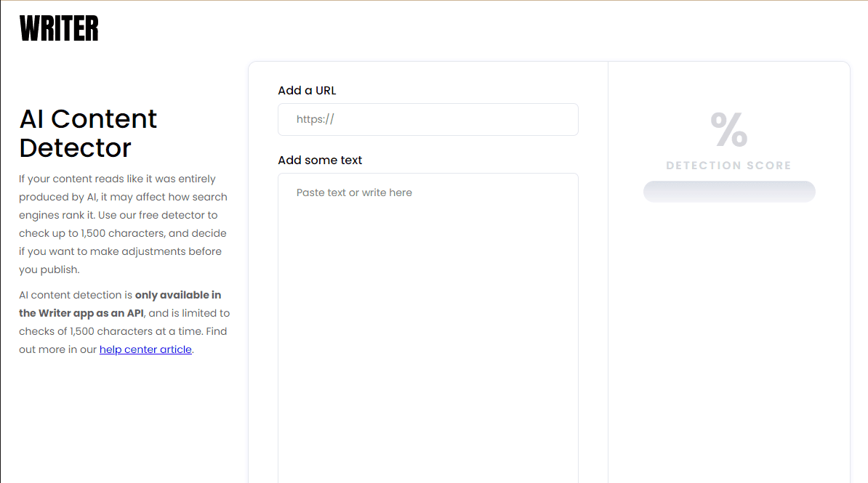Click the 'Paste text or write here' placeholder
The height and width of the screenshot is (483, 868).
[354, 192]
